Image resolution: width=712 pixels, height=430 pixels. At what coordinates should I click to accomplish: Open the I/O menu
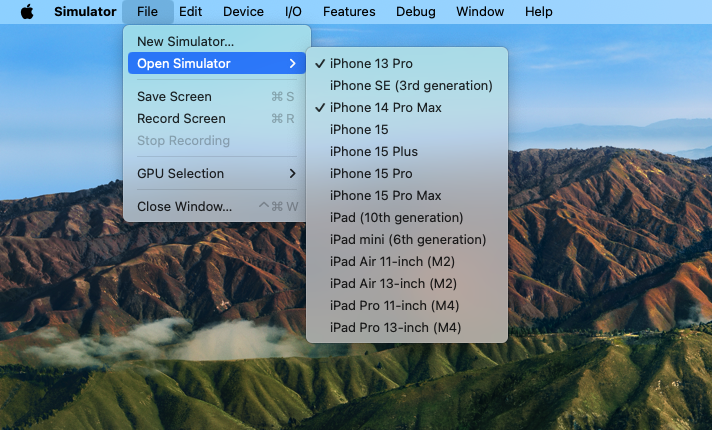pos(293,12)
